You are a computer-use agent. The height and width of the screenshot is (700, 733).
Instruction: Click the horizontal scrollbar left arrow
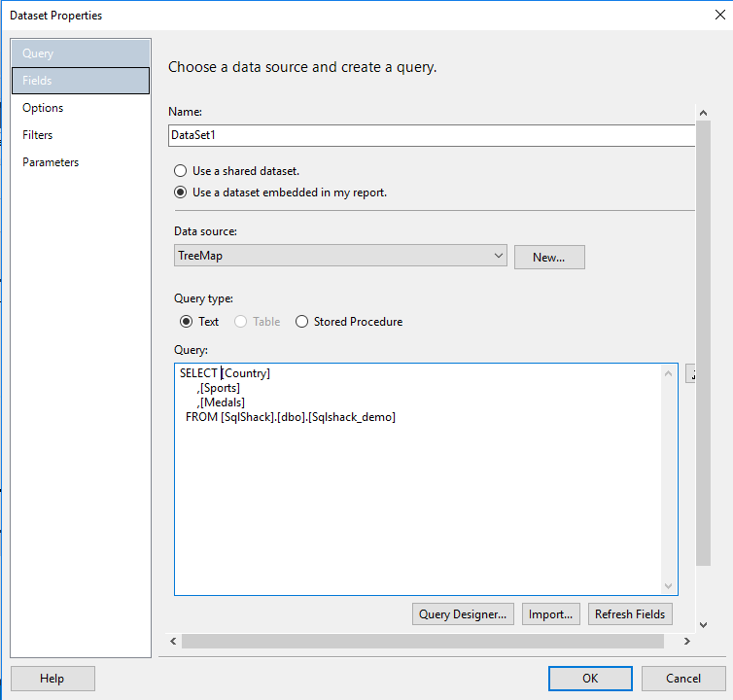click(173, 641)
